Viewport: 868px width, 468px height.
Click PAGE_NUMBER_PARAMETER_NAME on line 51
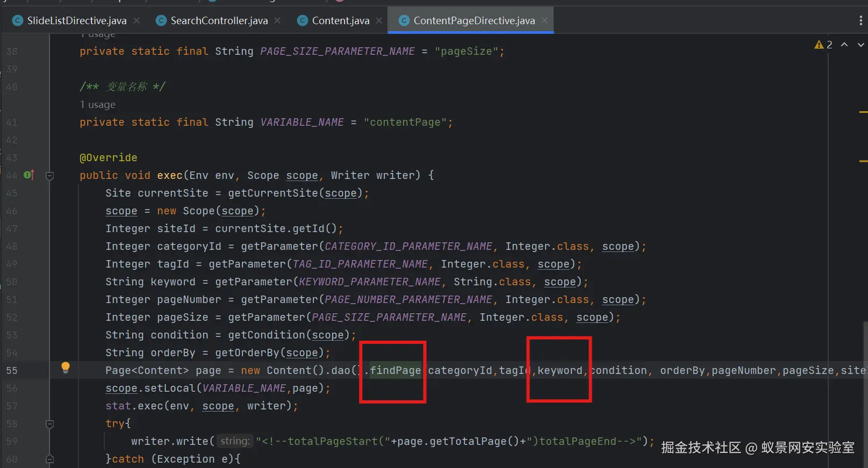pyautogui.click(x=408, y=299)
